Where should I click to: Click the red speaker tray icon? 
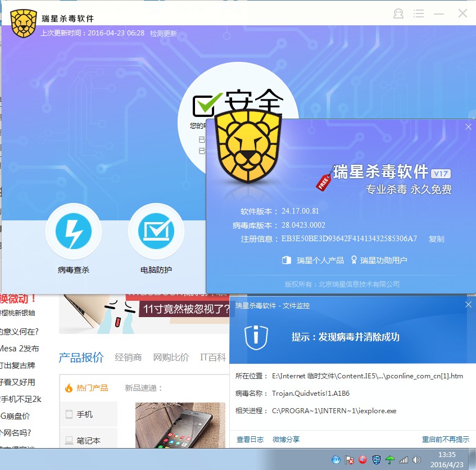pyautogui.click(x=362, y=460)
